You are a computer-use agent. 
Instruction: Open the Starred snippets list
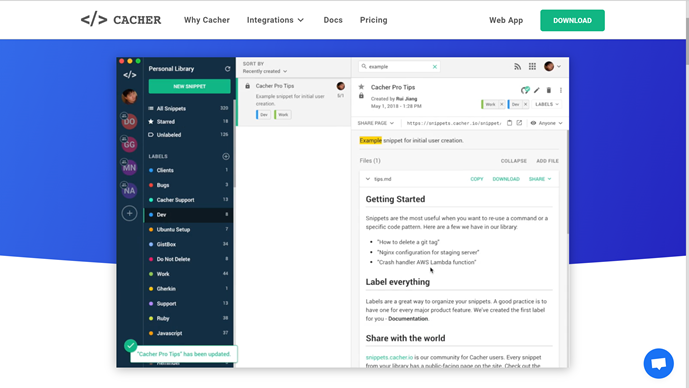click(189, 121)
